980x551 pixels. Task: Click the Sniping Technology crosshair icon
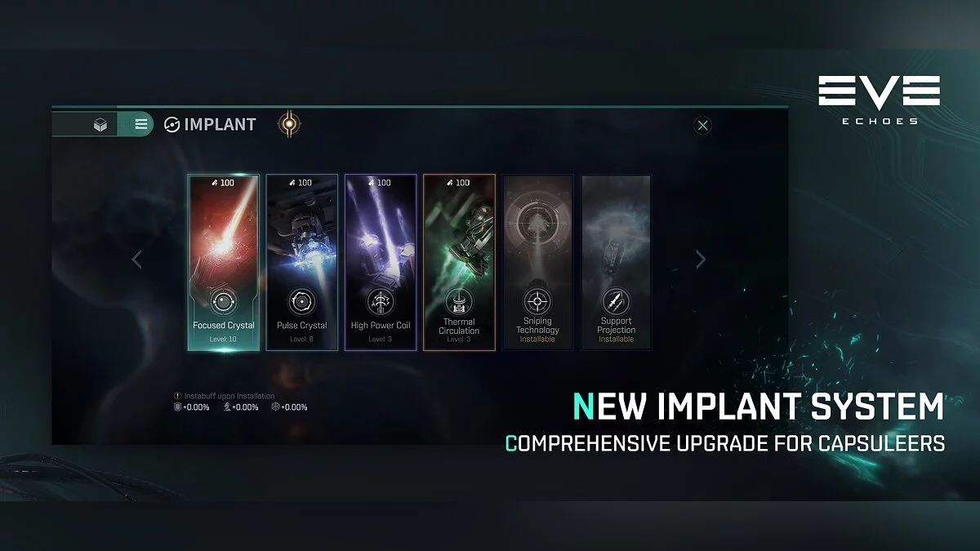537,301
